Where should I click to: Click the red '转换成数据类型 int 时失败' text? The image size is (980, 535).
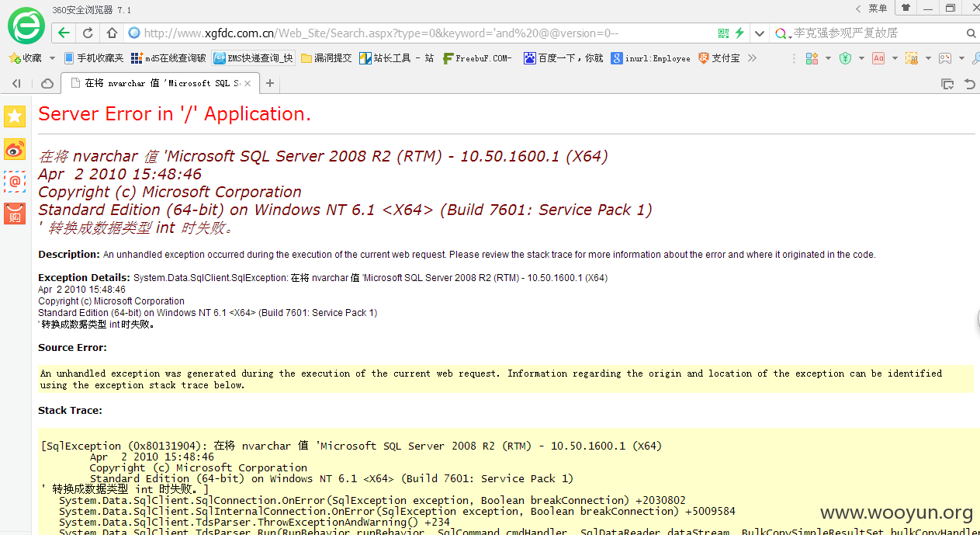tap(136, 228)
